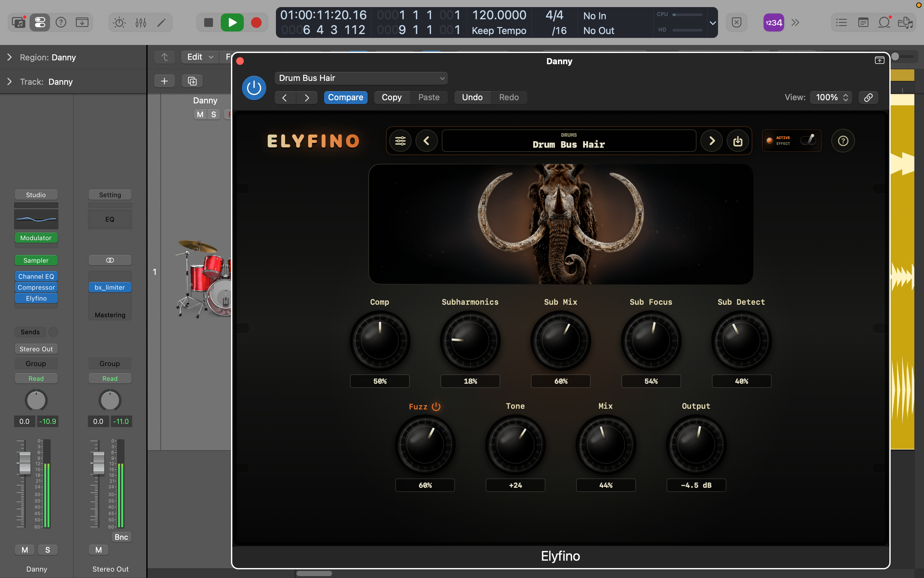The image size is (924, 578).
Task: Expand the Track: Danny disclosure triangle
Action: (10, 82)
